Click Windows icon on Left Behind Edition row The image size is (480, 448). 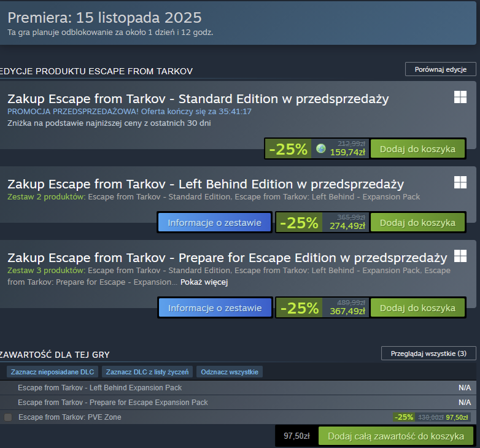tap(460, 182)
